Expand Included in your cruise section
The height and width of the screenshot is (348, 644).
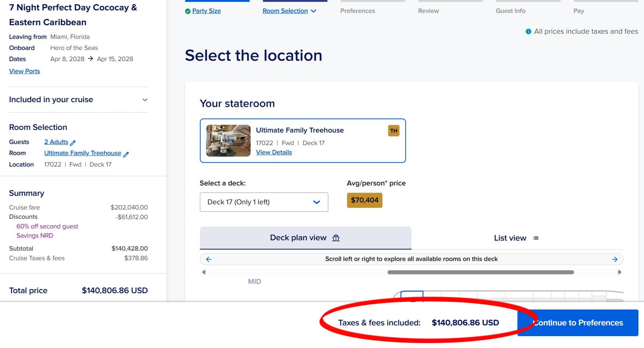(145, 100)
